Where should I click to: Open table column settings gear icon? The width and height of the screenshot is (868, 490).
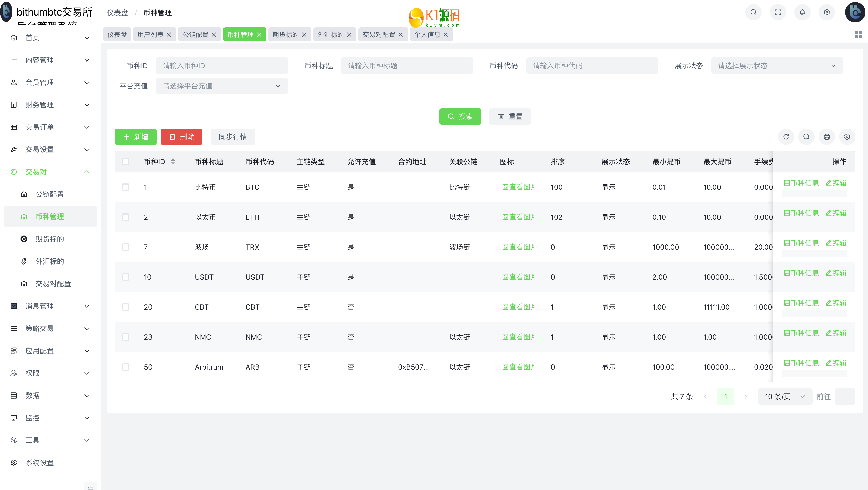pos(847,137)
